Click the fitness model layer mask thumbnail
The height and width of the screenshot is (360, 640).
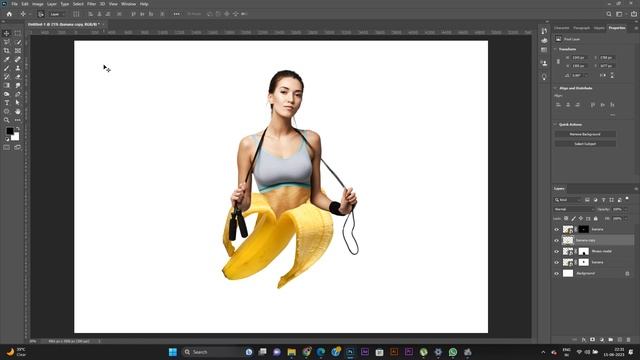tap(584, 251)
